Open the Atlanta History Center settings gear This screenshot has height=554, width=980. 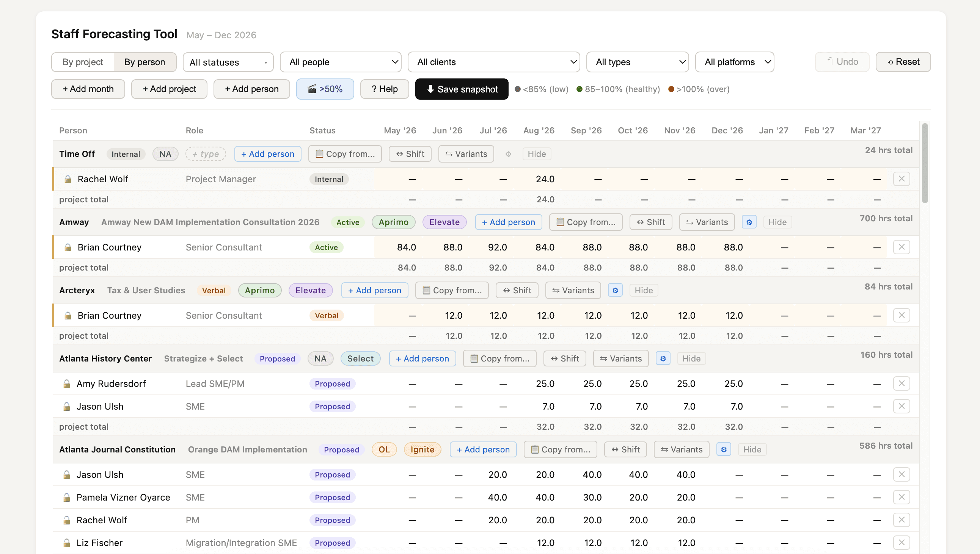(x=663, y=358)
